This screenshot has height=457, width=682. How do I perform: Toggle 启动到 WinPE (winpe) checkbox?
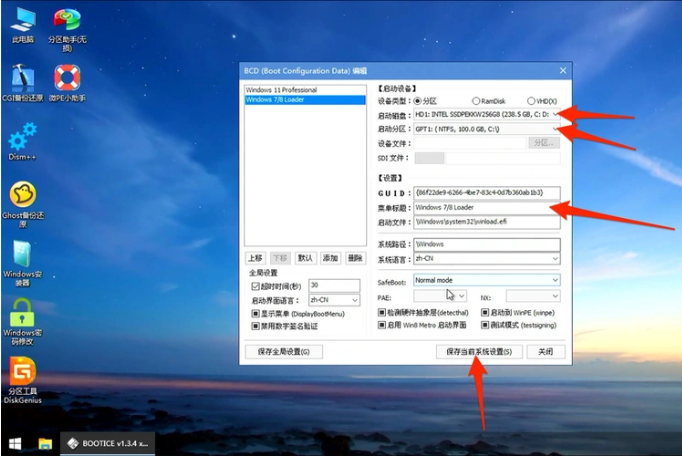tap(485, 312)
